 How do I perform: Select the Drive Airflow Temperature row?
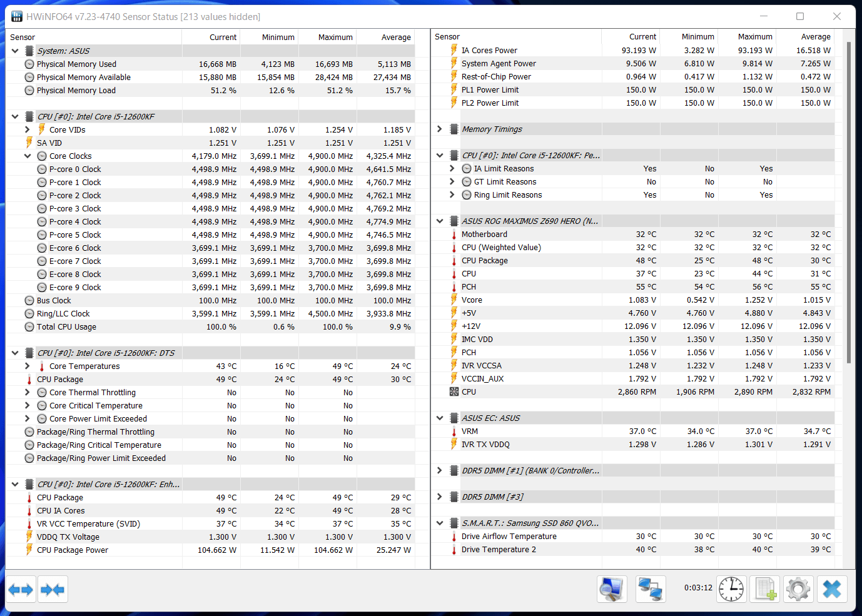coord(633,536)
